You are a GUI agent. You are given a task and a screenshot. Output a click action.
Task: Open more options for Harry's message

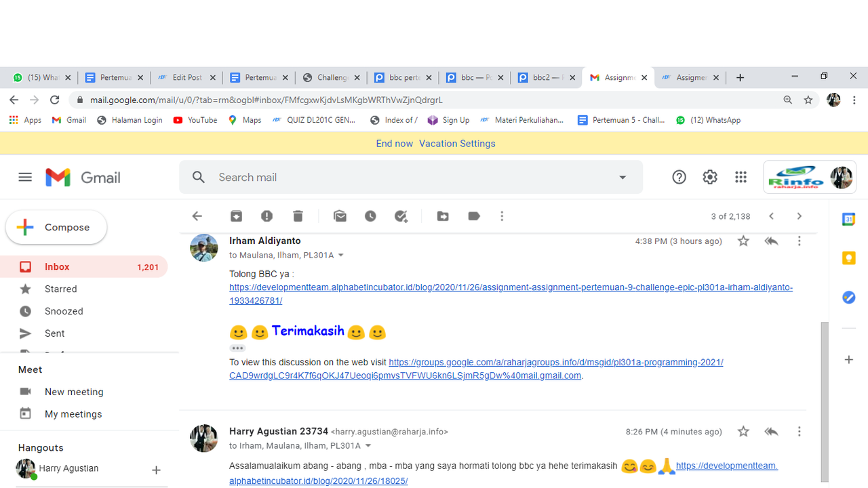(799, 431)
